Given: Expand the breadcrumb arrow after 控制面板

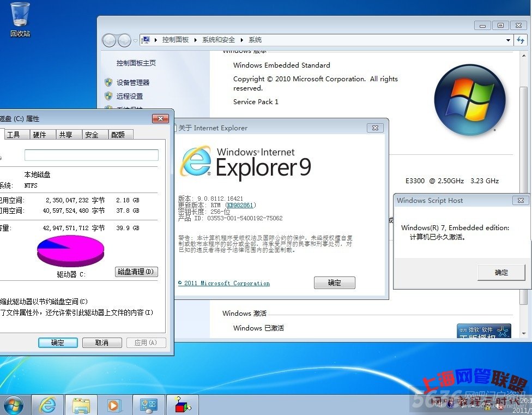Looking at the screenshot, I should 196,40.
